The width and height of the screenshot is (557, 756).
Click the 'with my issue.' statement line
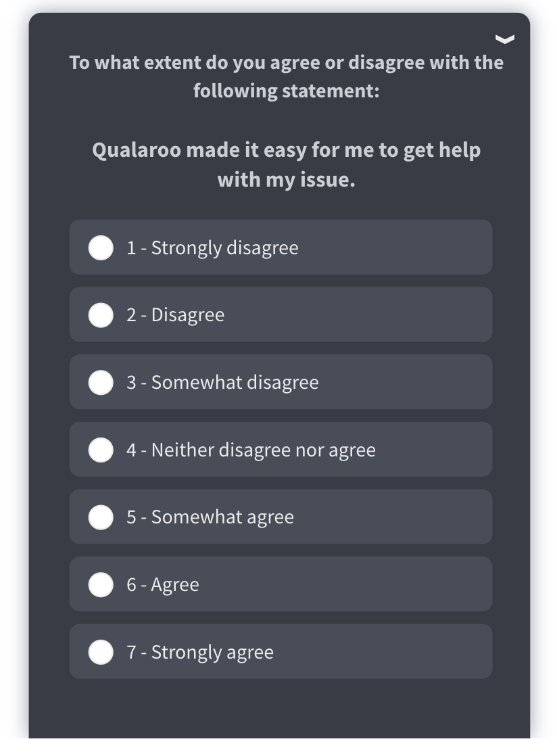(x=286, y=181)
